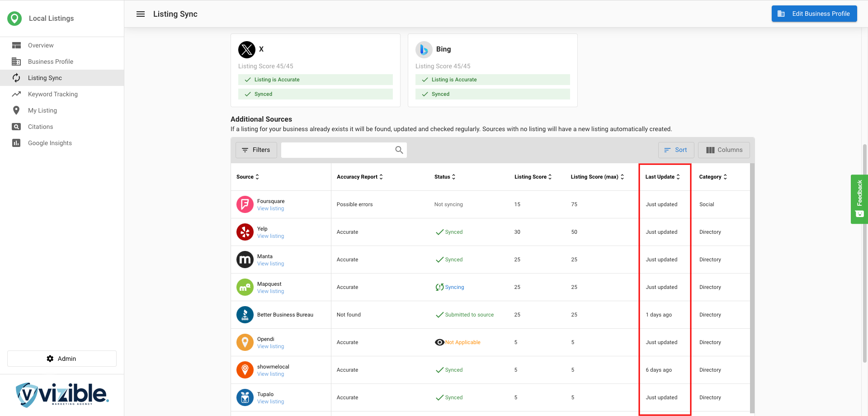Click the Foursquare logo icon
This screenshot has height=416, width=868.
[245, 204]
